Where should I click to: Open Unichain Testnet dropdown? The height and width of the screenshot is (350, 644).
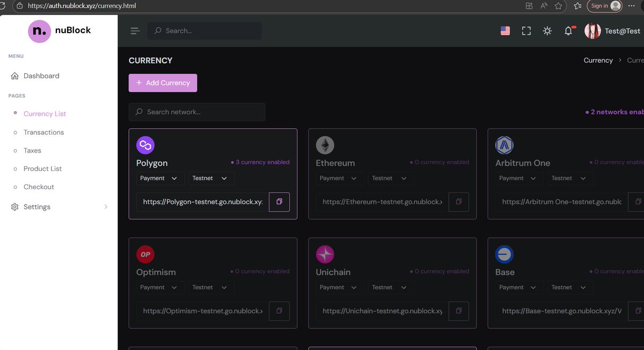391,288
